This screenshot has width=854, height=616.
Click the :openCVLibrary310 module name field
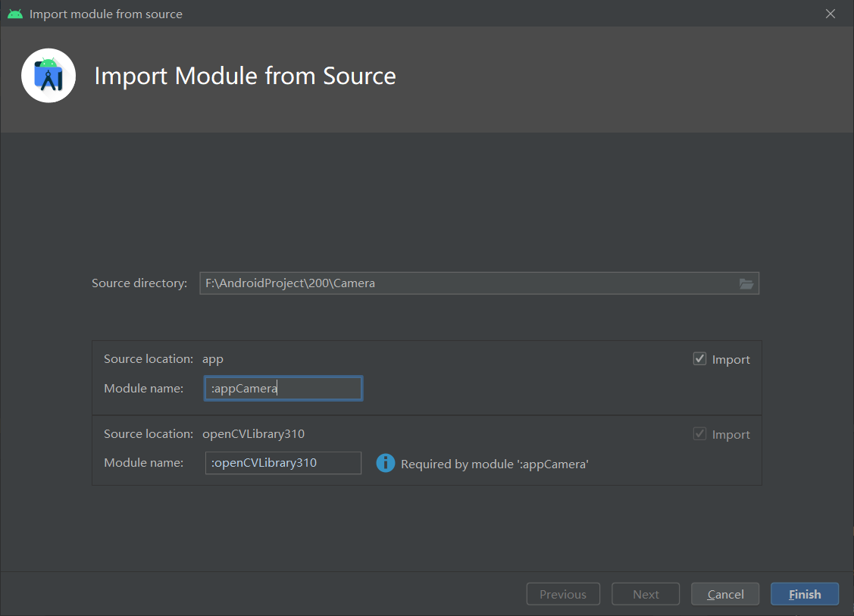click(283, 463)
